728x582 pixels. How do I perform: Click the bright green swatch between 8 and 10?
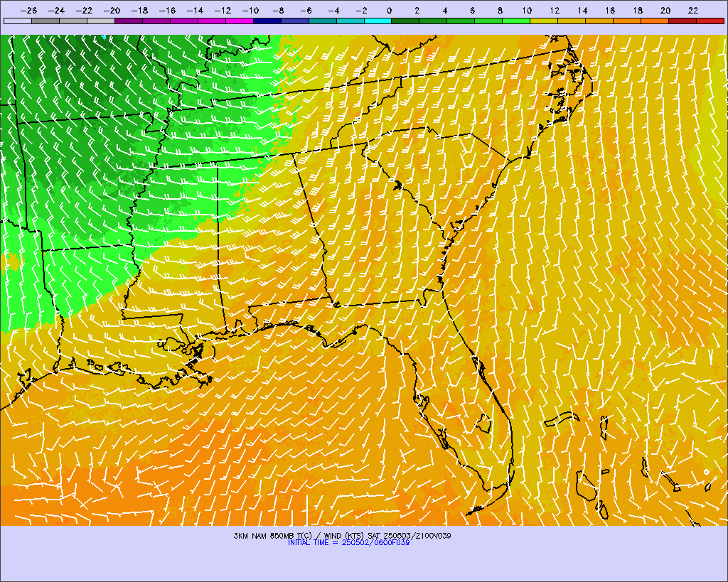[x=516, y=21]
